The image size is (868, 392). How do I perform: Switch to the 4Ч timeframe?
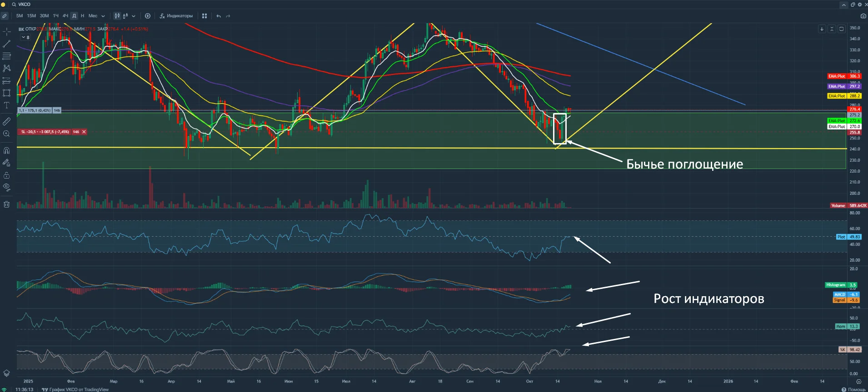65,16
